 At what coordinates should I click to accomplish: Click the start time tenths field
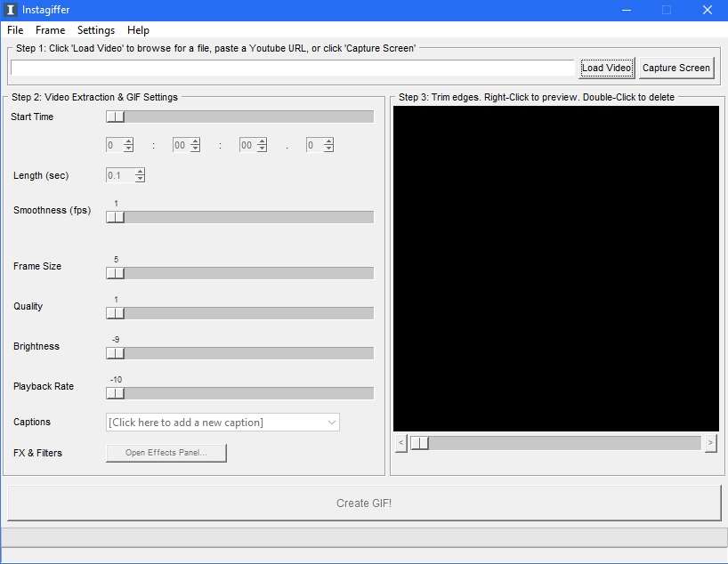(x=314, y=145)
